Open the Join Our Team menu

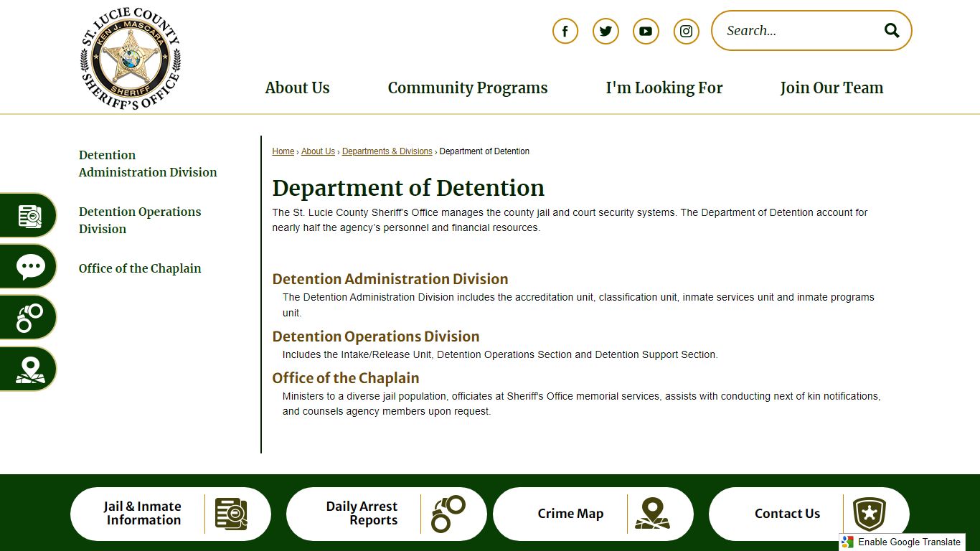[831, 88]
